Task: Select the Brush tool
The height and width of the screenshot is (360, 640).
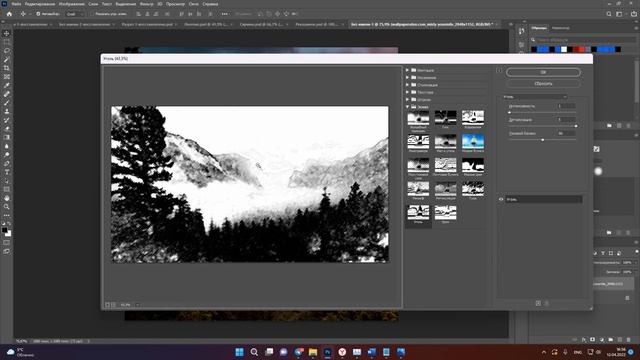Action: [x=7, y=102]
